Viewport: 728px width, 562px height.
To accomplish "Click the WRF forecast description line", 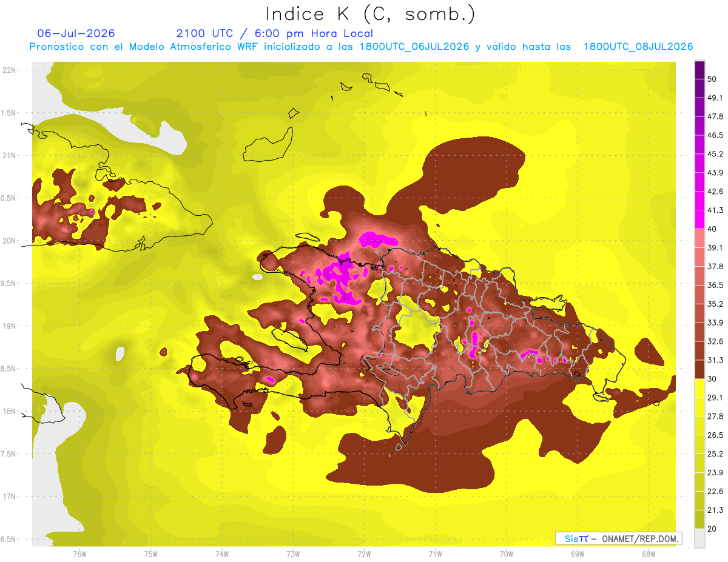I will (362, 47).
